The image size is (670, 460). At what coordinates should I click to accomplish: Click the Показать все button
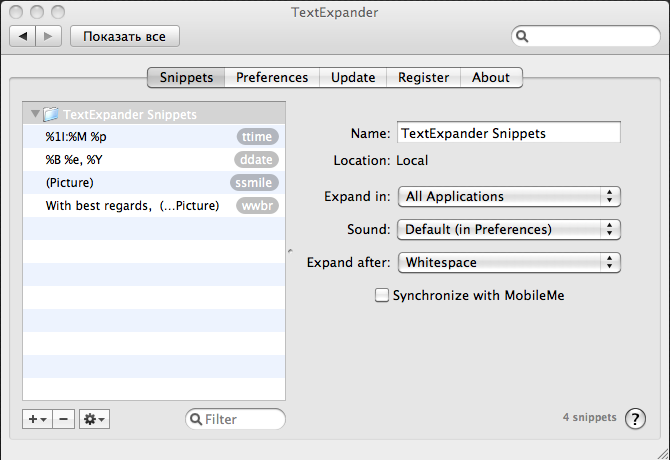(124, 36)
